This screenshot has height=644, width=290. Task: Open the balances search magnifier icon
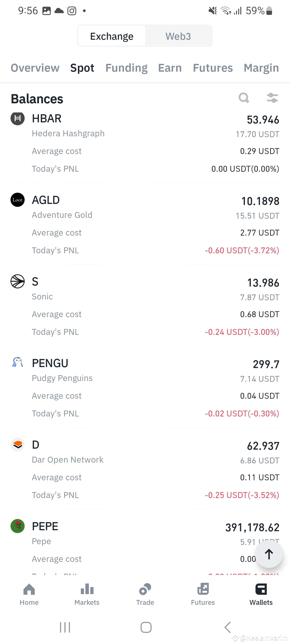coord(244,98)
